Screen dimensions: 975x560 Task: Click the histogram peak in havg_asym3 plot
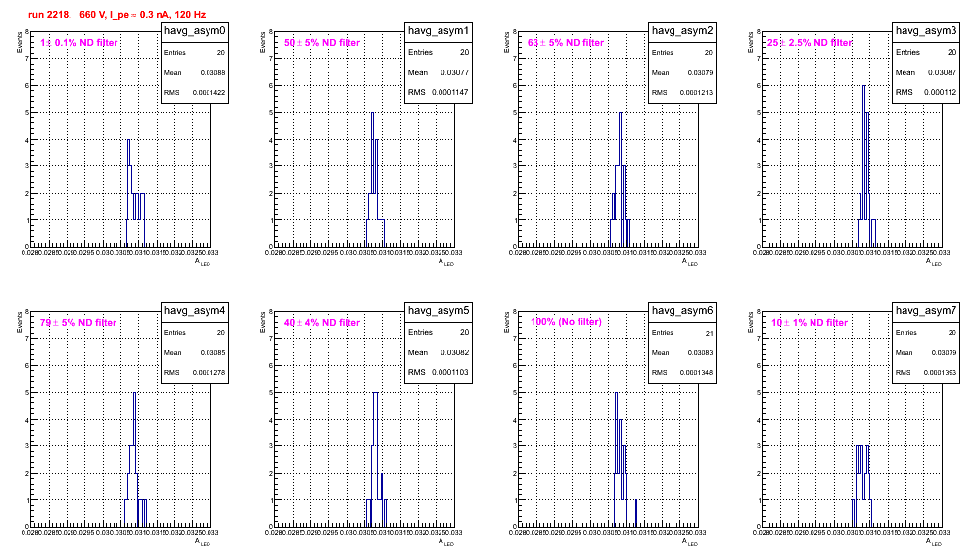coord(864,86)
